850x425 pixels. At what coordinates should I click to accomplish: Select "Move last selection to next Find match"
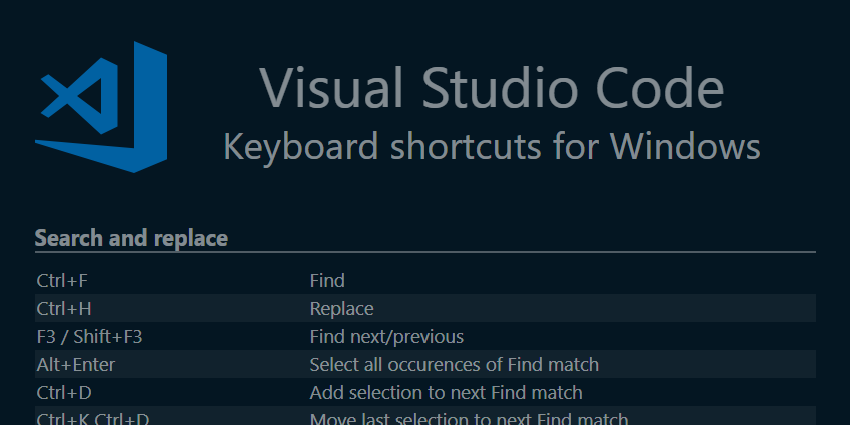[469, 419]
